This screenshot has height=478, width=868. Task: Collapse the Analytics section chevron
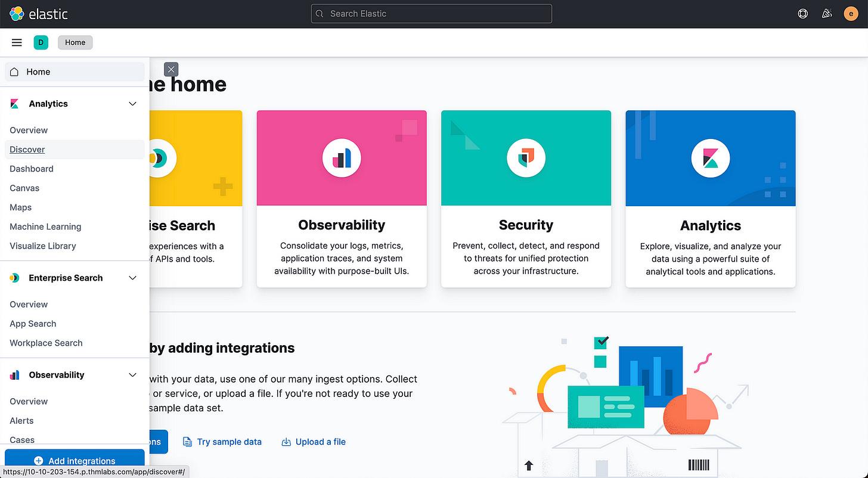133,104
